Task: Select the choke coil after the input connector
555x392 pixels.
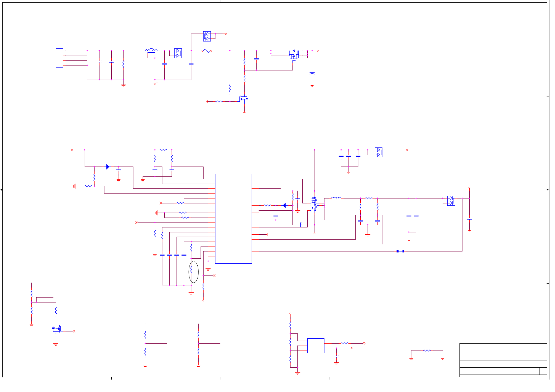Action: click(151, 50)
